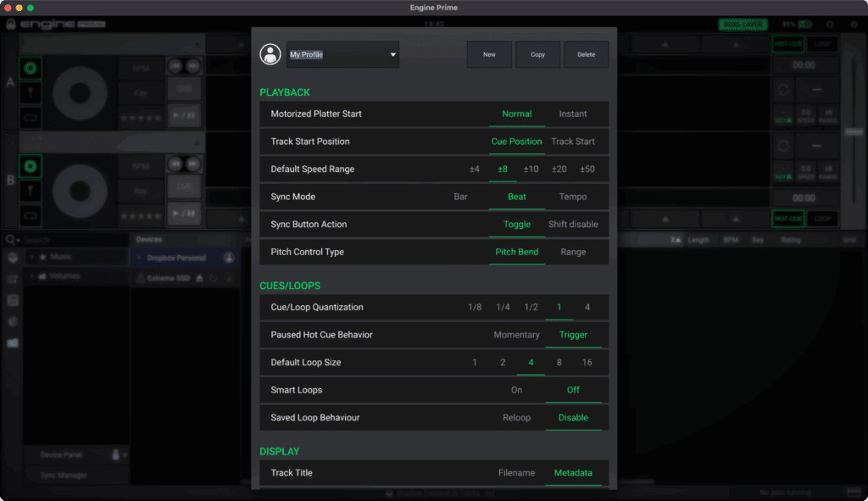
Task: Select the Devices tab header
Action: click(x=149, y=239)
